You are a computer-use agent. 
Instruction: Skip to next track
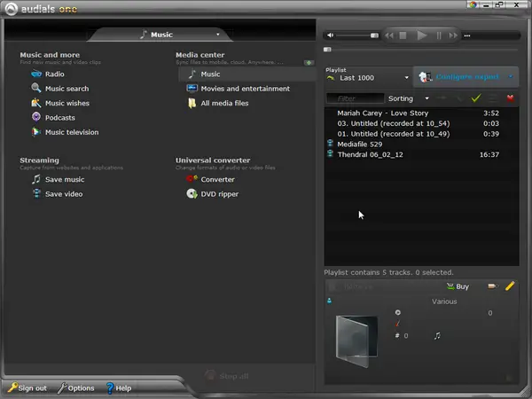click(x=453, y=35)
